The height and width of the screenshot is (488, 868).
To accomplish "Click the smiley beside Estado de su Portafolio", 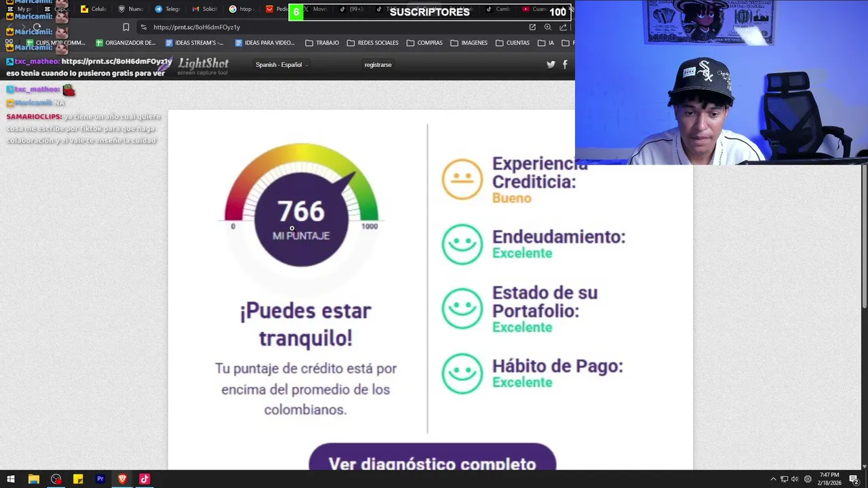I will tap(462, 308).
